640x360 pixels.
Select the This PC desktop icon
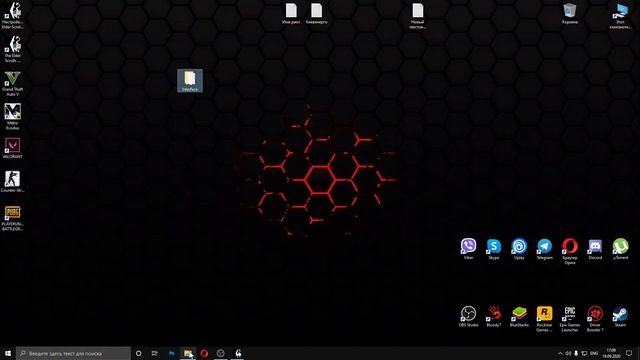620,16
